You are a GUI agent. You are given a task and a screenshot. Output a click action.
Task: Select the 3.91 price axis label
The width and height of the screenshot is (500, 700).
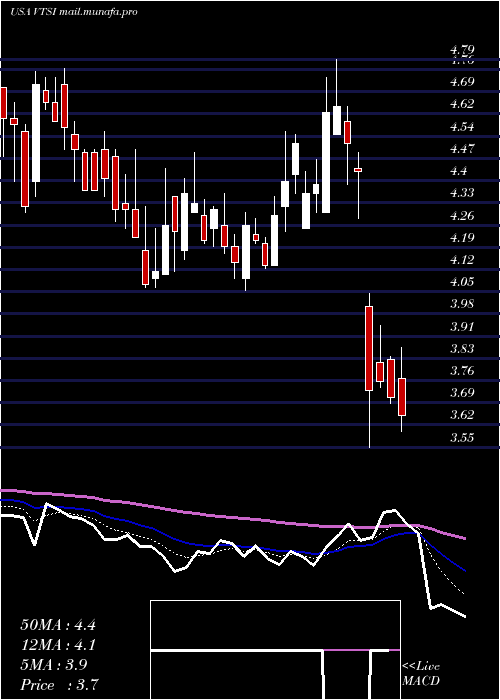pos(462,327)
